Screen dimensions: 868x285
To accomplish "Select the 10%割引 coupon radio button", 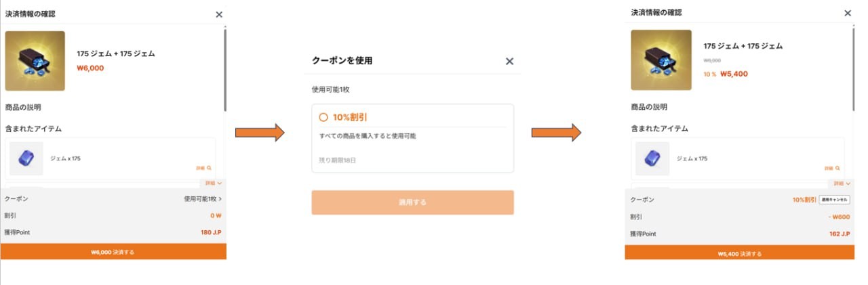I will [x=323, y=117].
